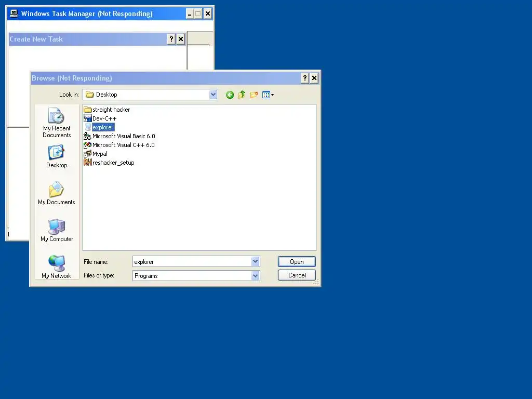
Task: Expand the File name dropdown arrow
Action: click(x=255, y=262)
